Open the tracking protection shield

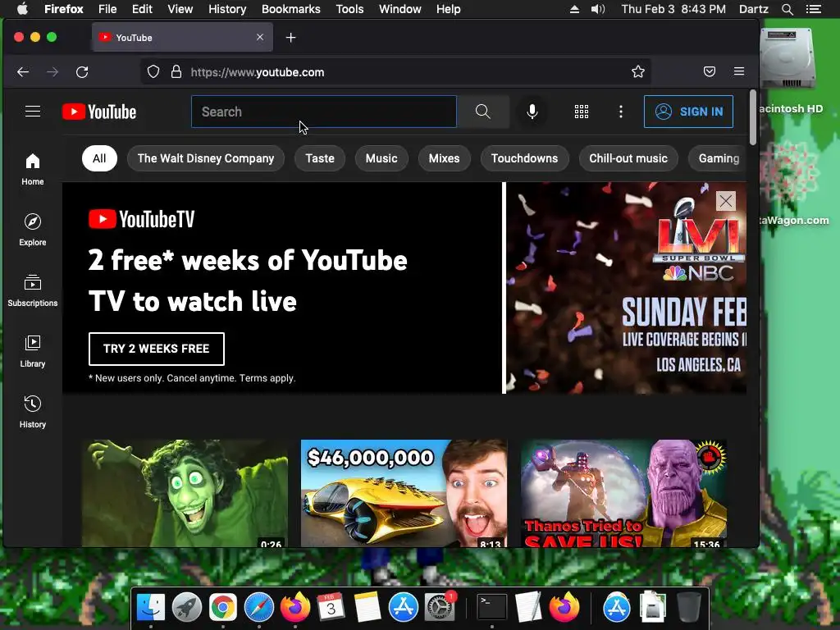[153, 72]
